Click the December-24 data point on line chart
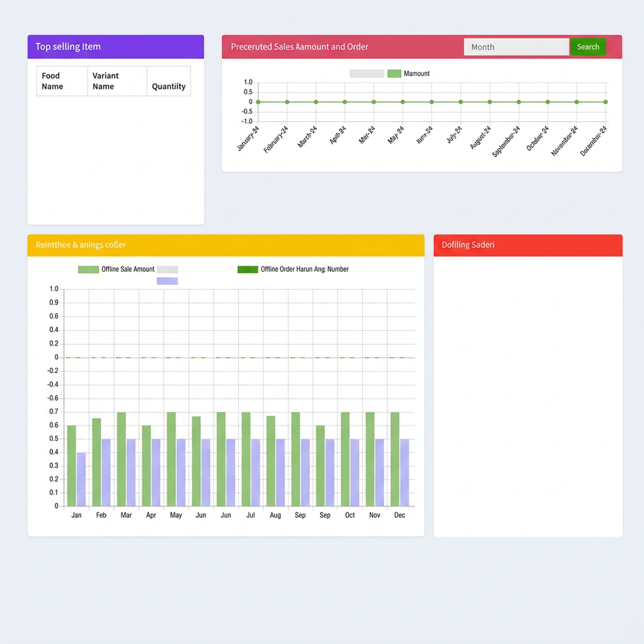This screenshot has height=644, width=644. (x=605, y=102)
